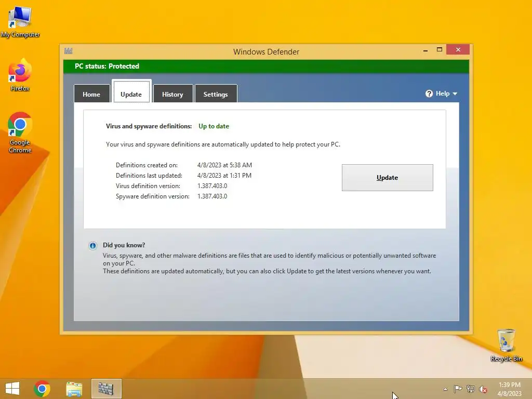Screen dimensions: 532x399
Task: Open the Recycle Bin desktop icon
Action: (x=506, y=345)
